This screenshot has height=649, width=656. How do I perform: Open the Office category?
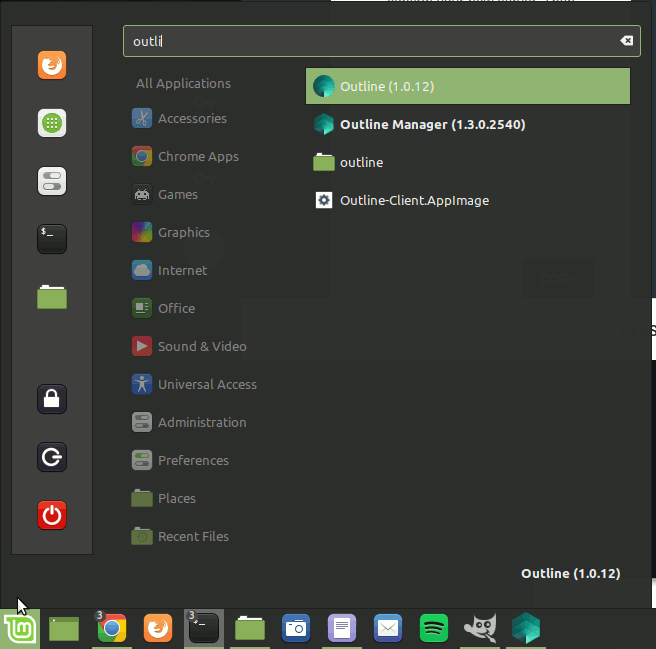point(164,309)
